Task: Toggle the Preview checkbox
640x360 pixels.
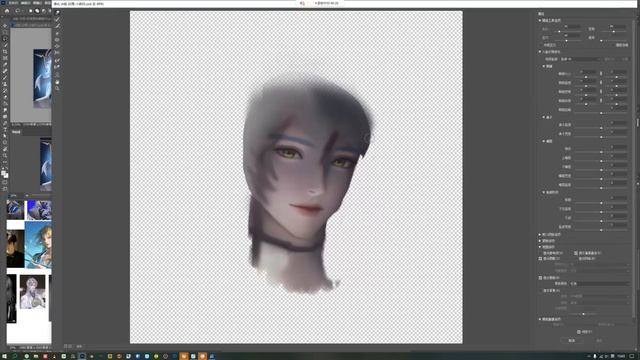Action: click(x=579, y=332)
